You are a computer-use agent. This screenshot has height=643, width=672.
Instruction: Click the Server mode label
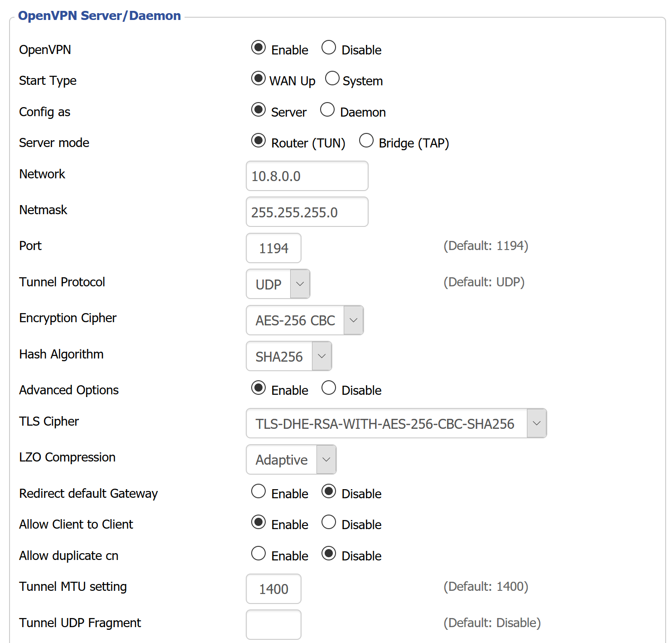click(54, 143)
